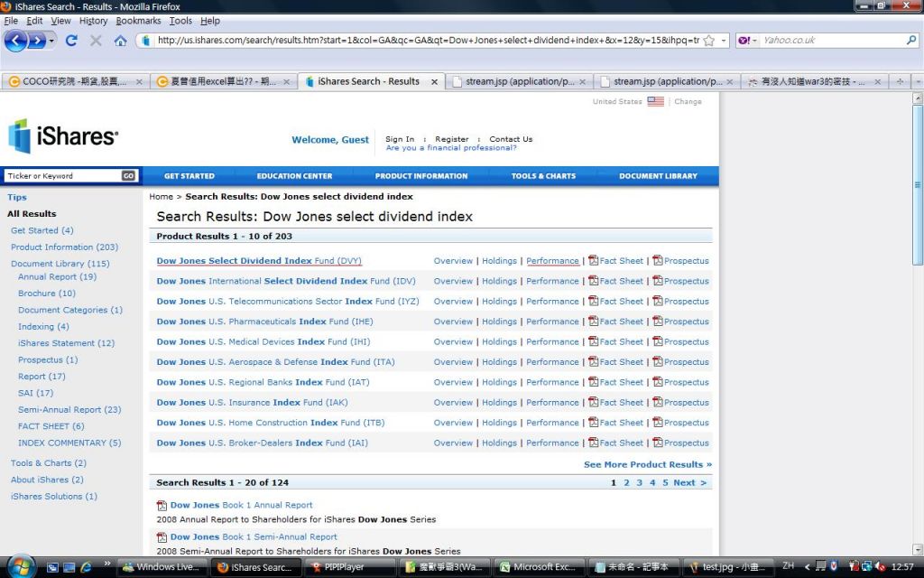Open the Back/Forward history dropdown arrow

(x=51, y=41)
